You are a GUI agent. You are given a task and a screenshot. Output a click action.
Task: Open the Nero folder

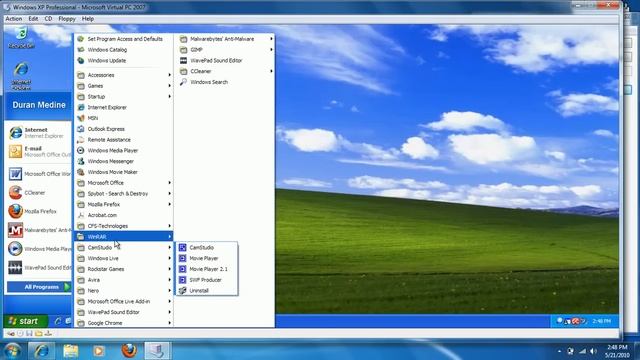pos(124,291)
